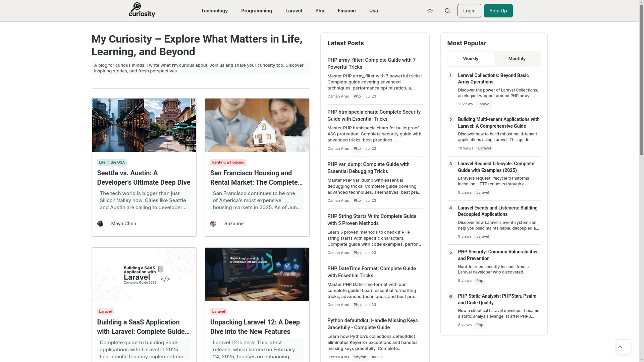Open the Programming menu item
This screenshot has height=362, width=644.
tap(257, 11)
